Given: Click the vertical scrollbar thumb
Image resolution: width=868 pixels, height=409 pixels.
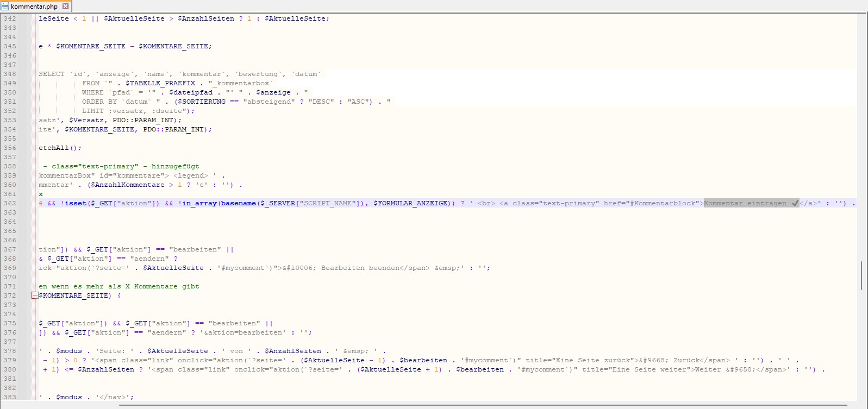Looking at the screenshot, I should tap(861, 275).
